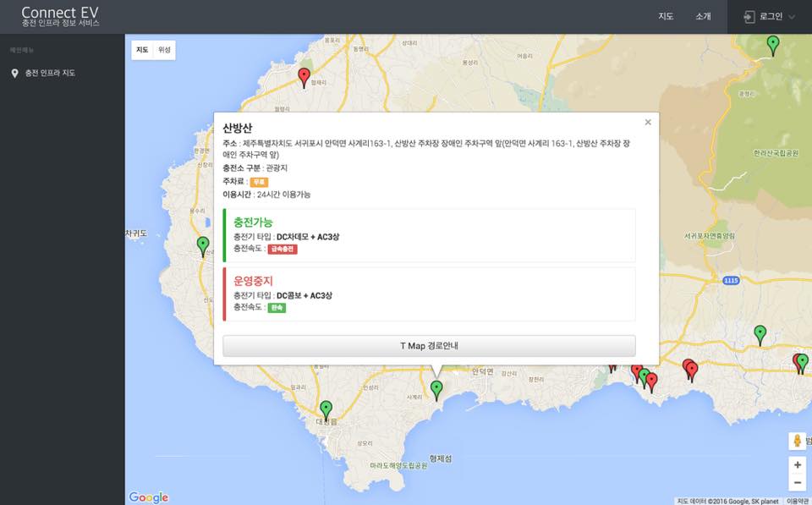Click the 주소 address line in the popup
812x505 pixels.
click(x=426, y=149)
